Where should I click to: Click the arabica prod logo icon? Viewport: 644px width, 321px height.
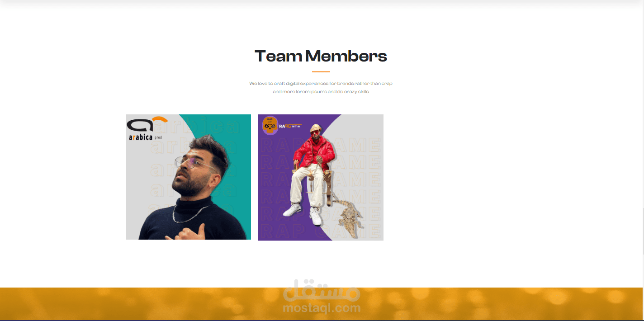coord(147,125)
